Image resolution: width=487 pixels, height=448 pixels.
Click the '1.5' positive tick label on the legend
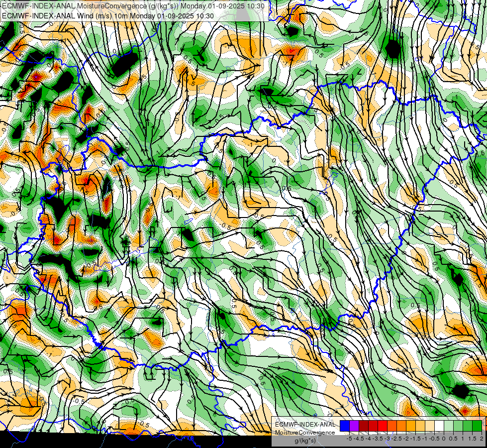(473, 439)
